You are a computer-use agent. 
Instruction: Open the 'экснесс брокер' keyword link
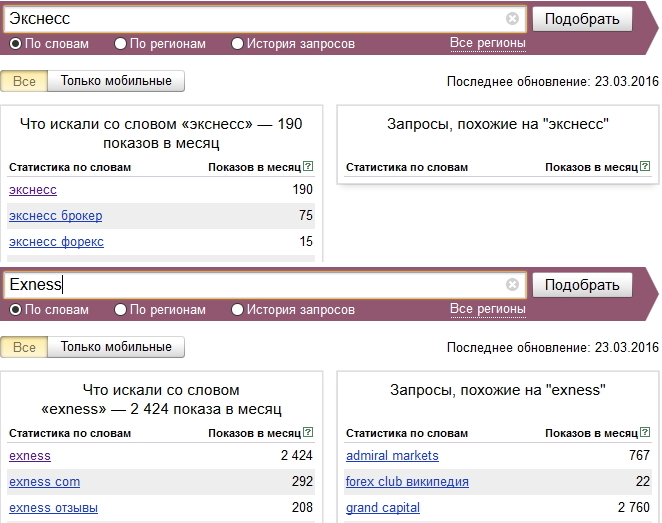56,216
